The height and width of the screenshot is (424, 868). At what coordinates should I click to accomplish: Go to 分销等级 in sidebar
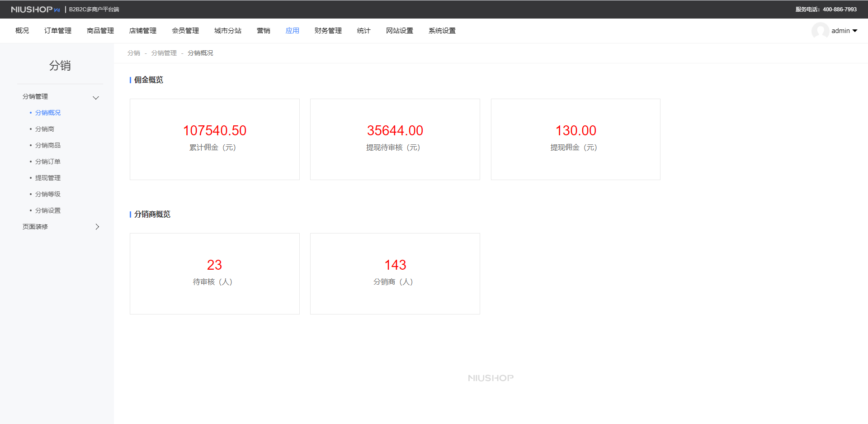click(48, 194)
